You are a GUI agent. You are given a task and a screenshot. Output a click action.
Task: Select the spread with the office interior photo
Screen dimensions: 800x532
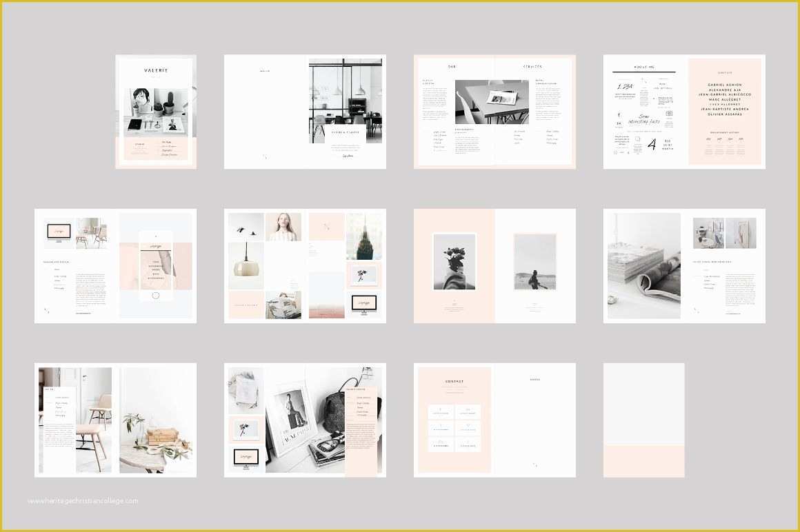(305, 112)
